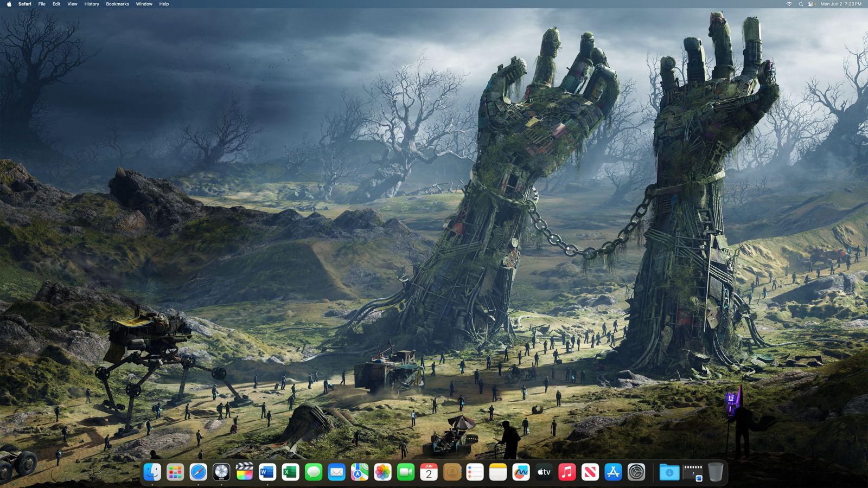
Task: Open the Safari application menu
Action: 25,4
